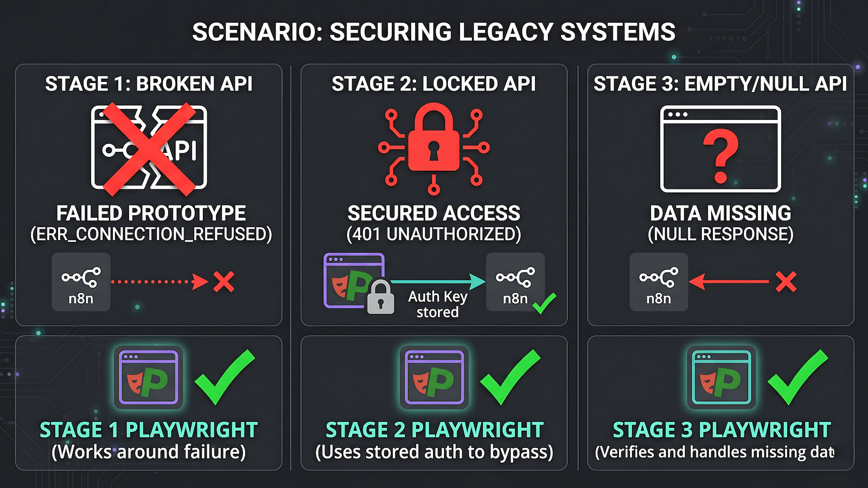Click the Playwright icon with the gray padlock

pos(355,282)
